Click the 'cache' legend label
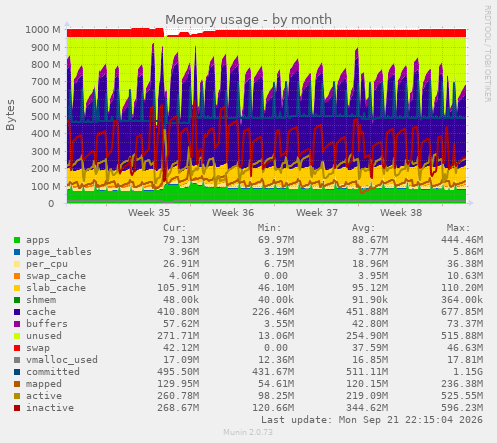This screenshot has height=443, width=497. point(41,312)
